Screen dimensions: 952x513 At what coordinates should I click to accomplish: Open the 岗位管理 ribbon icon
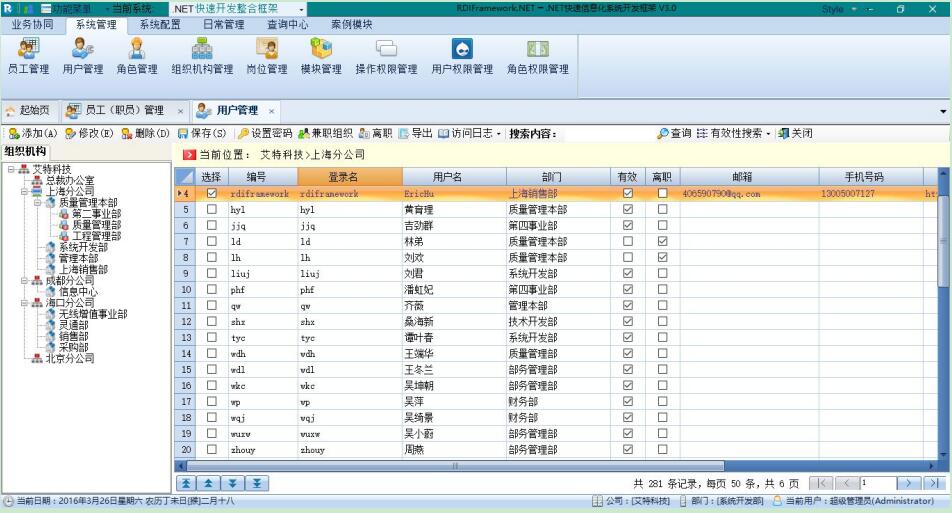(x=267, y=55)
